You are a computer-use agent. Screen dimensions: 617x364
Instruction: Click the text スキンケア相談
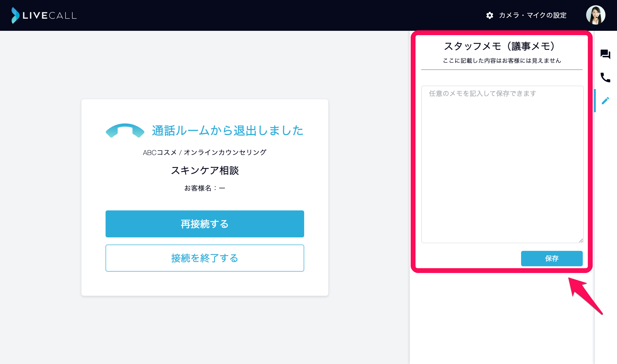tap(205, 170)
